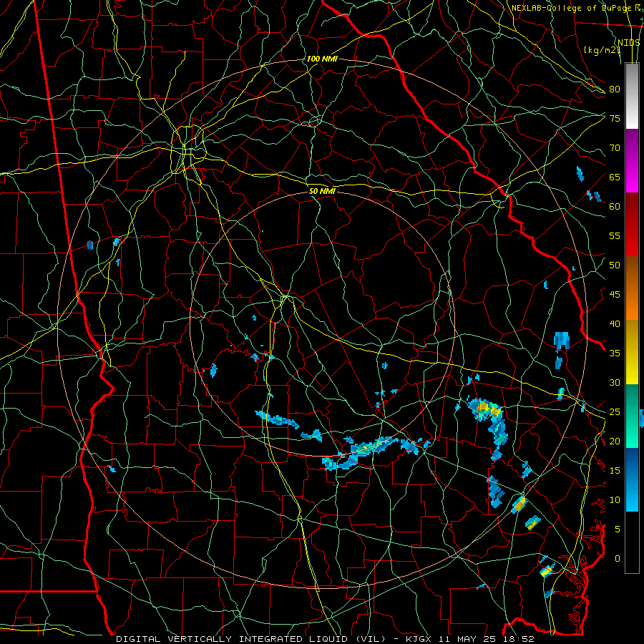Click the NIDS label above the color scale

coord(629,43)
